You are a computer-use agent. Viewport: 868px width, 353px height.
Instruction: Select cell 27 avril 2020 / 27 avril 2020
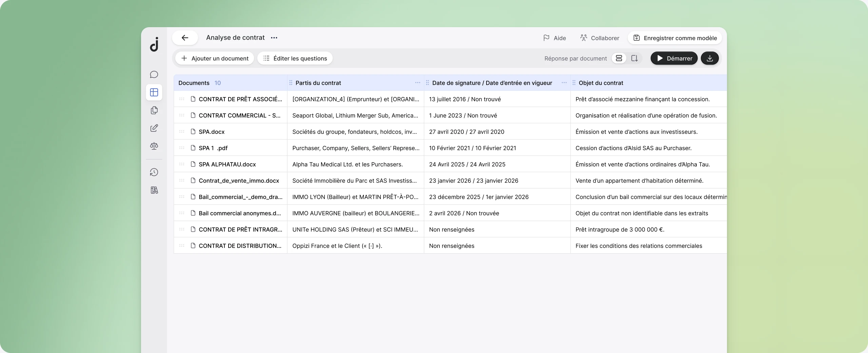[497, 132]
